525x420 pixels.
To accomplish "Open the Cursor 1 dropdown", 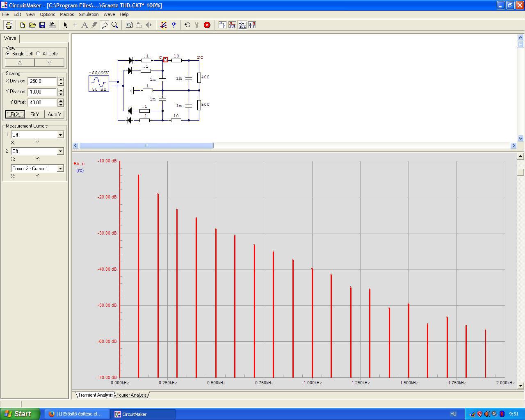I will coord(60,135).
